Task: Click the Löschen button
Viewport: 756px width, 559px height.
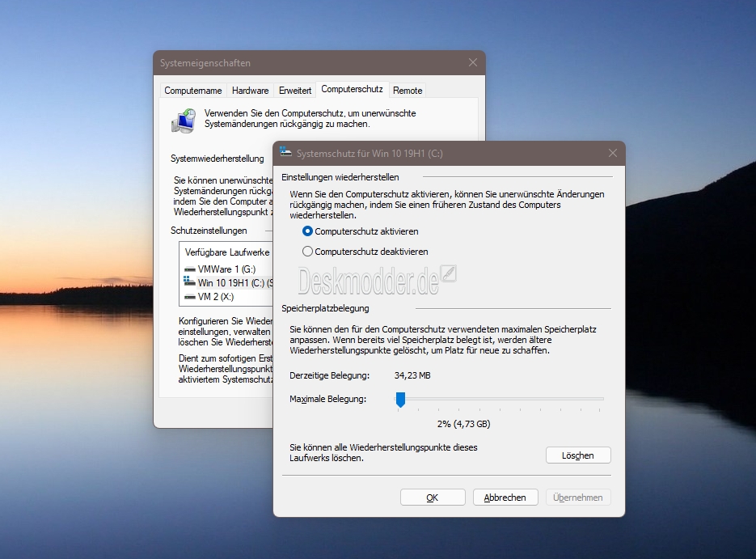Action: pyautogui.click(x=578, y=455)
